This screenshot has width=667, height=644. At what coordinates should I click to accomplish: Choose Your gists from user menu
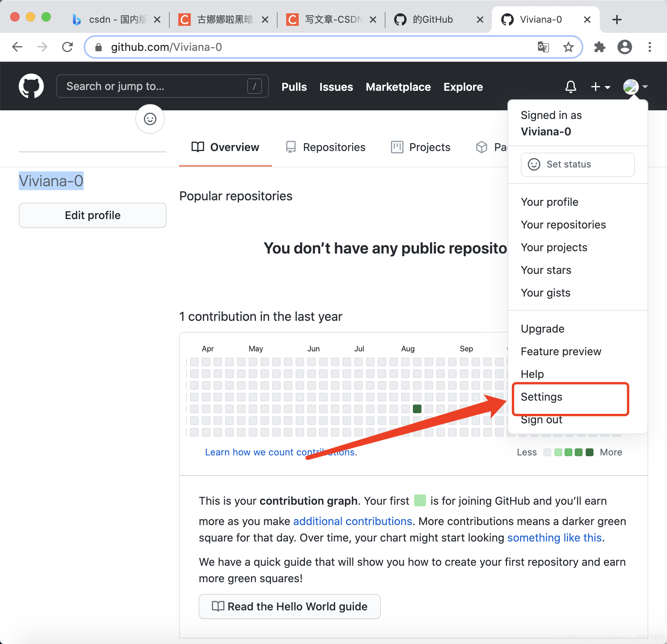[578, 293]
